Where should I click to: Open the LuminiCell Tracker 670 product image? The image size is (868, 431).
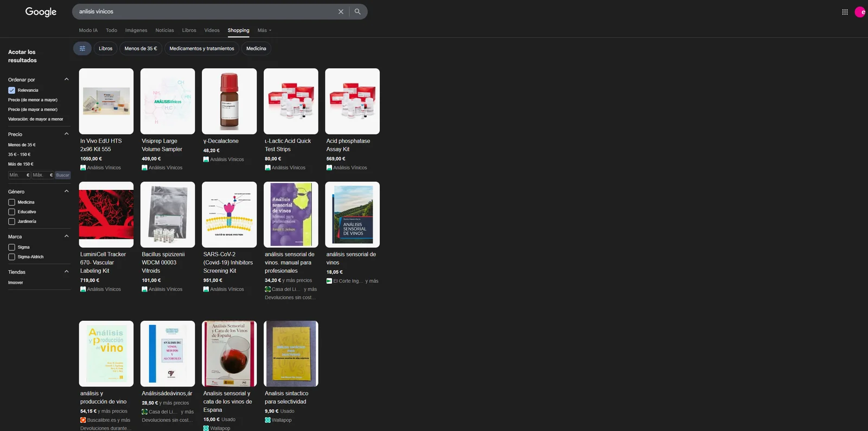coord(106,214)
